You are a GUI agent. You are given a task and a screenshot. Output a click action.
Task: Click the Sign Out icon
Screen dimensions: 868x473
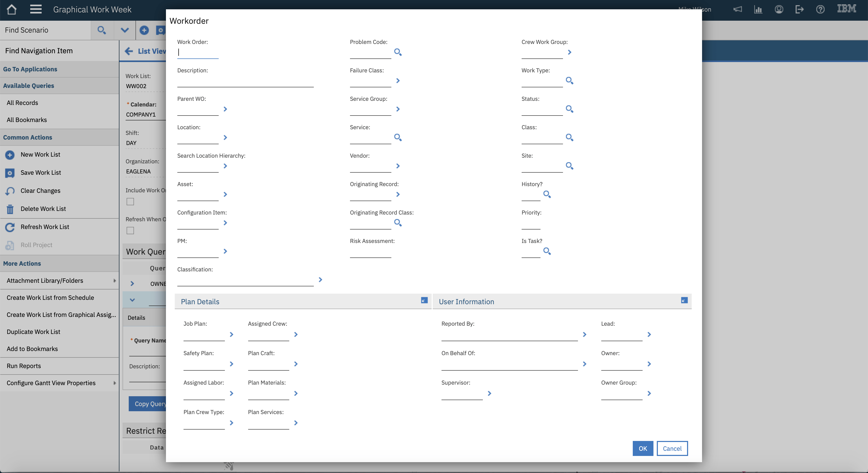point(799,9)
